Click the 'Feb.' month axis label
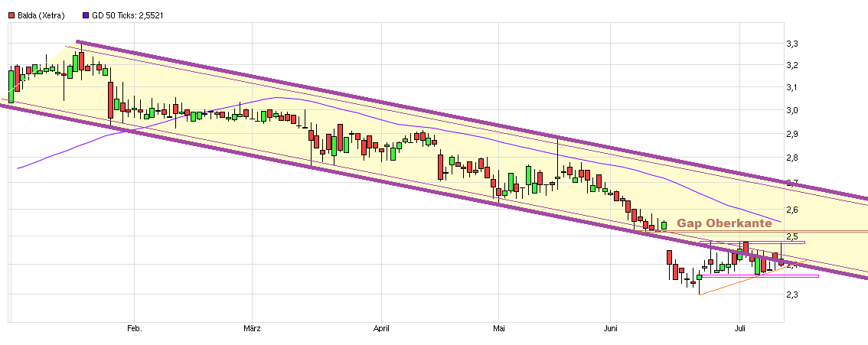The width and height of the screenshot is (868, 345). [x=135, y=328]
